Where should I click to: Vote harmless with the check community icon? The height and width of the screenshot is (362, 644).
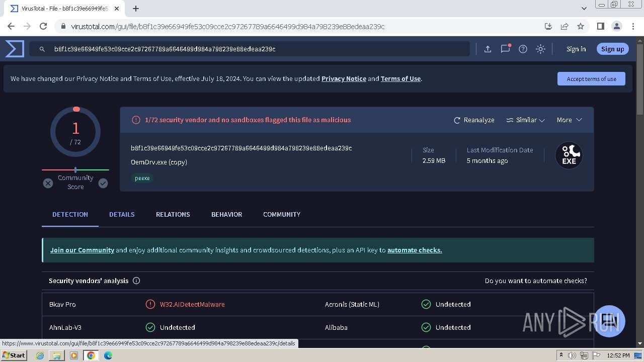click(103, 184)
